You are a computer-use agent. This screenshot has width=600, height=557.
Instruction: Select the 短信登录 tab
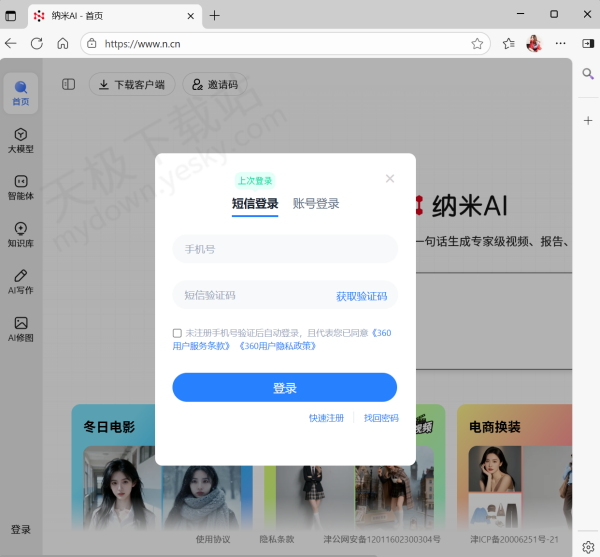pos(255,203)
